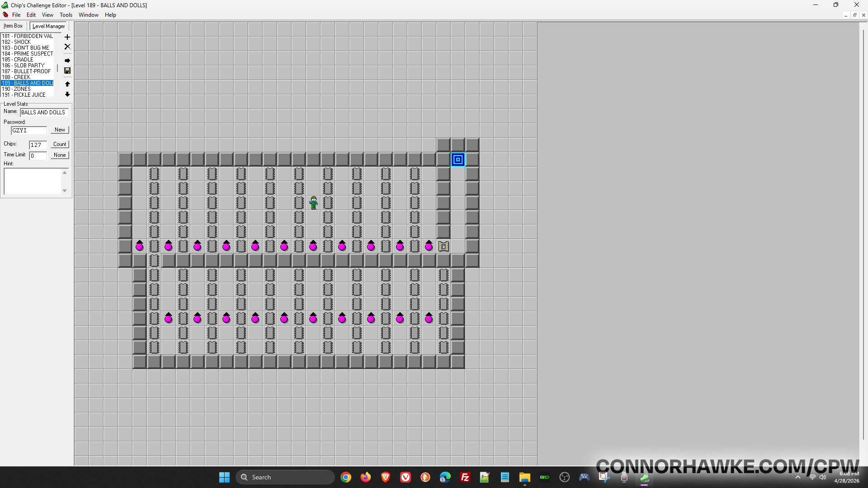Open the Snipping Tool from the taskbar
Viewport: 868px width, 488px height.
(604, 477)
